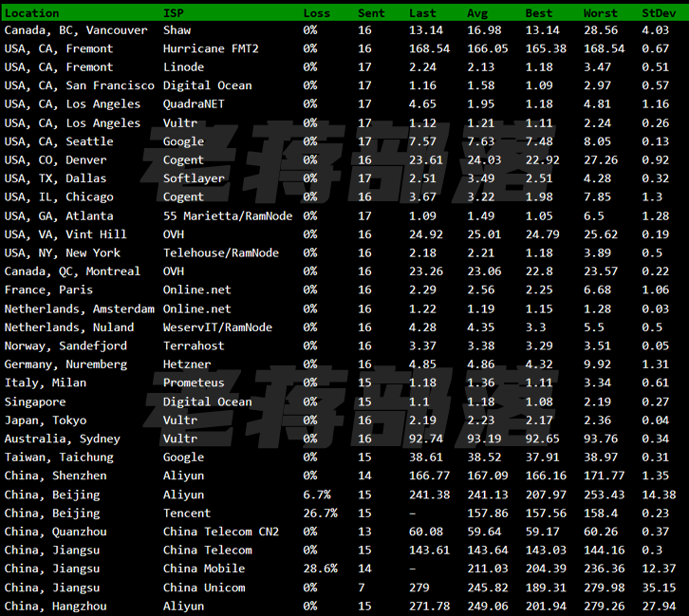Click the Best column header
The width and height of the screenshot is (689, 616).
pyautogui.click(x=539, y=13)
